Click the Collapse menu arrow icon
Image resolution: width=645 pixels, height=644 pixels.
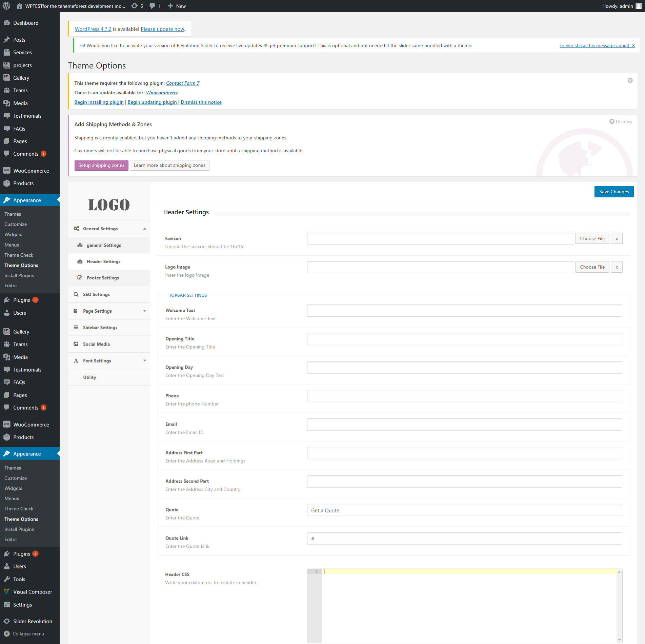pyautogui.click(x=7, y=633)
